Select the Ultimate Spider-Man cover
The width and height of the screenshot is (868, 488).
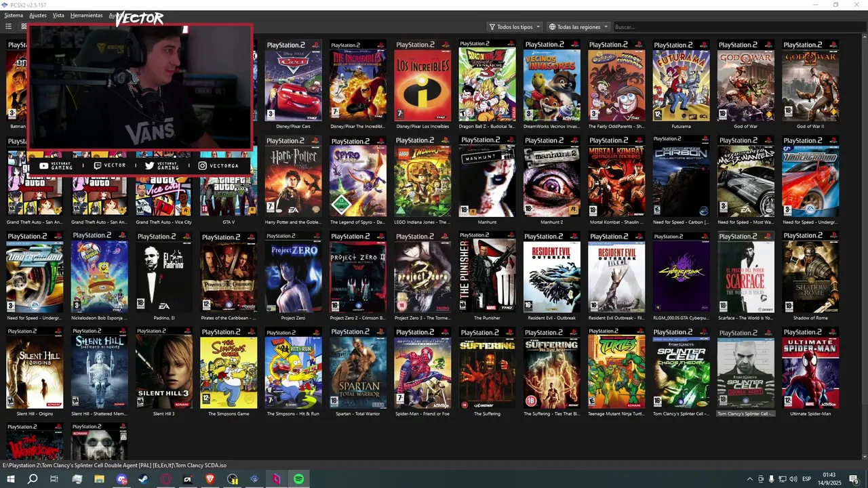810,368
